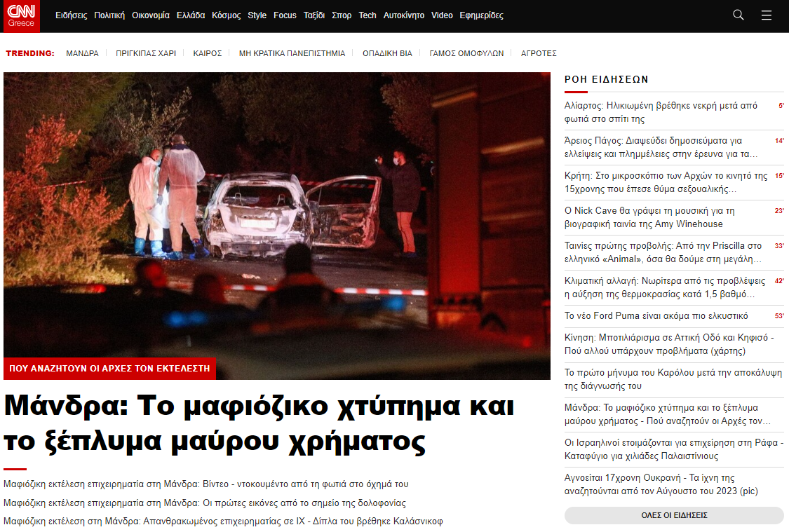Open related story about Βίντεο - ντοκουμέντο
The width and height of the screenshot is (789, 532).
coord(205,484)
